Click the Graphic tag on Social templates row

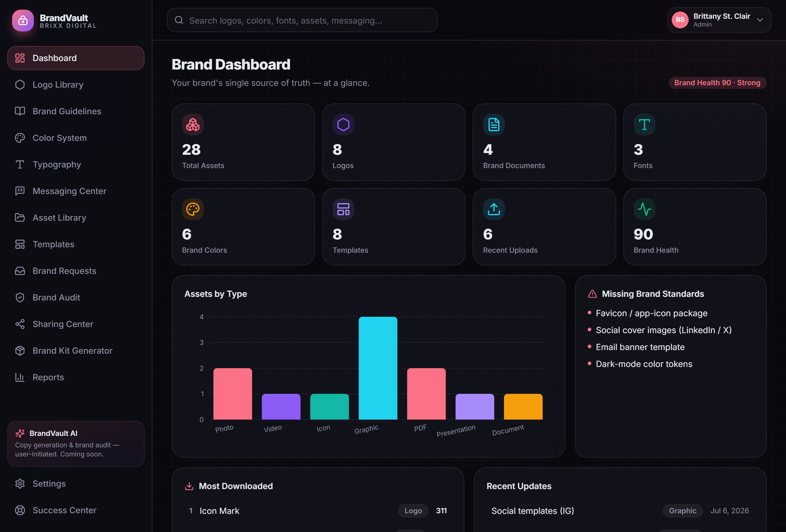[x=683, y=511]
